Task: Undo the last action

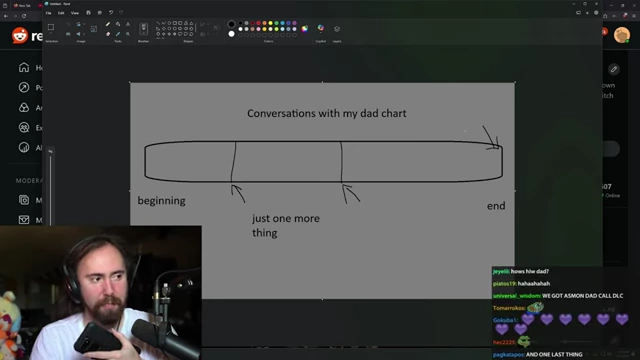Action: tap(111, 13)
